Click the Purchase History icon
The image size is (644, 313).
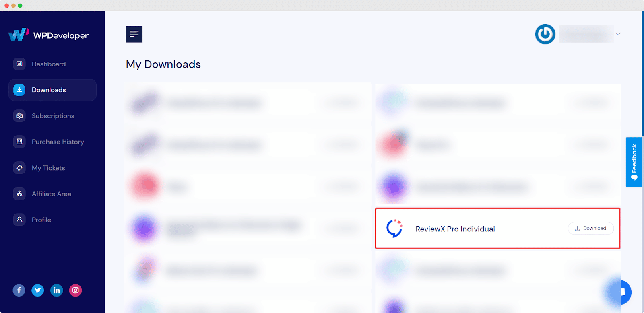click(x=19, y=142)
